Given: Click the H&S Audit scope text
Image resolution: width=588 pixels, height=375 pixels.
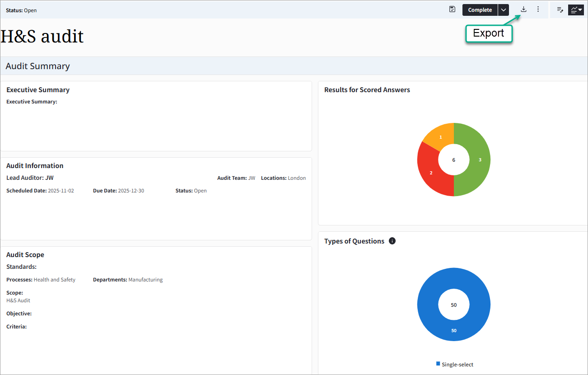Looking at the screenshot, I should 18,300.
